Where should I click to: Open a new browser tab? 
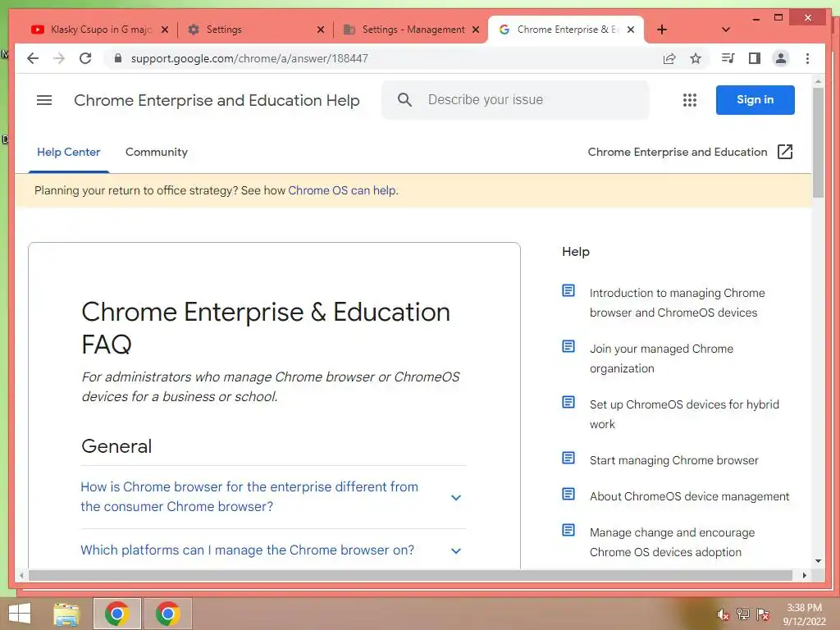tap(662, 30)
